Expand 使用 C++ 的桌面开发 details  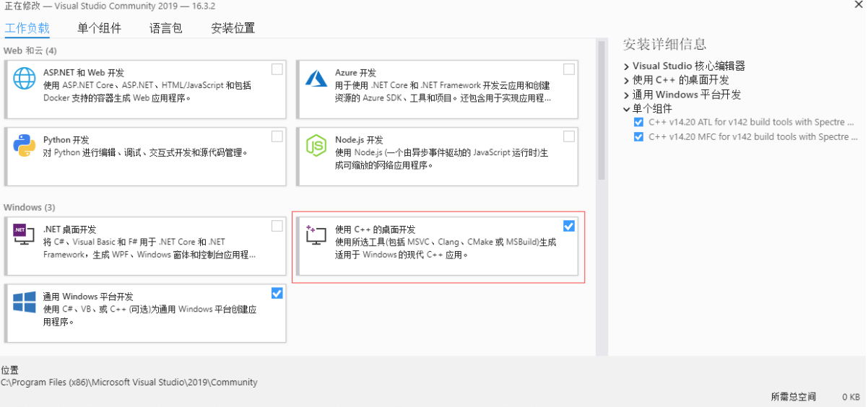click(626, 80)
